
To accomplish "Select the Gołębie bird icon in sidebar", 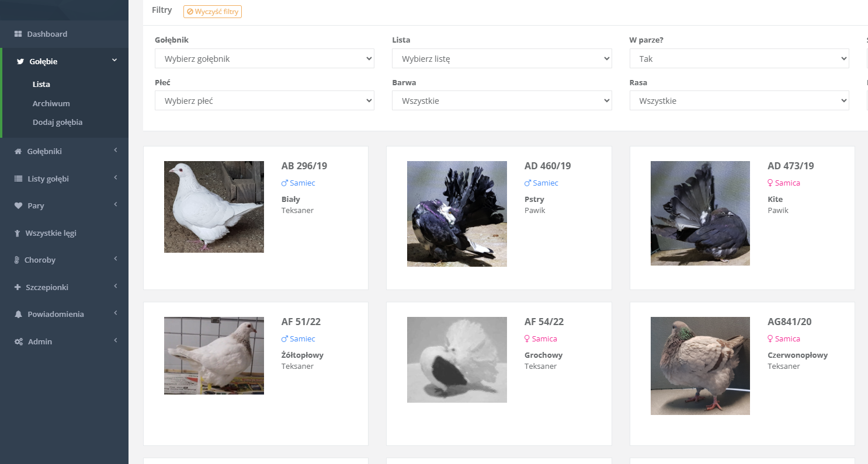I will (20, 61).
